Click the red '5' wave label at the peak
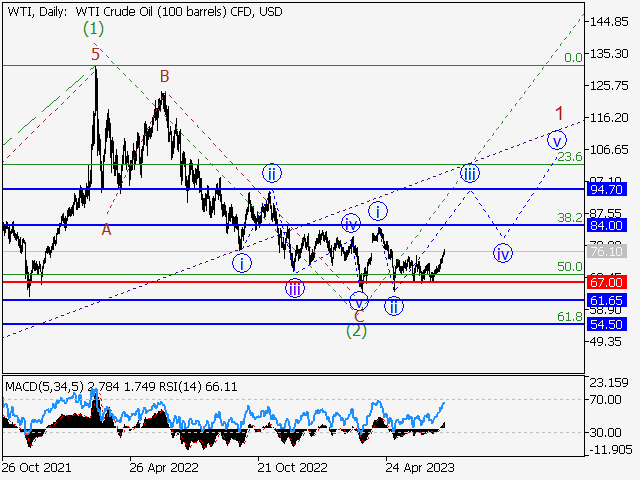640x480 pixels. pyautogui.click(x=95, y=54)
